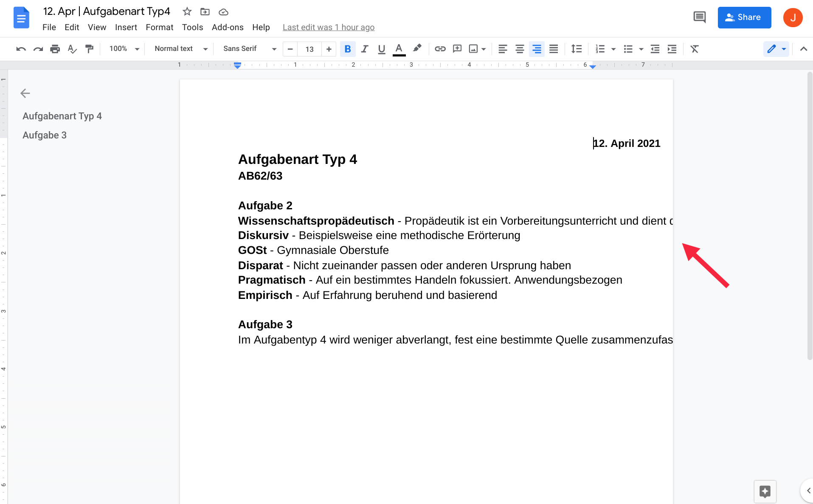Open the Normal text style dropdown

coord(181,49)
